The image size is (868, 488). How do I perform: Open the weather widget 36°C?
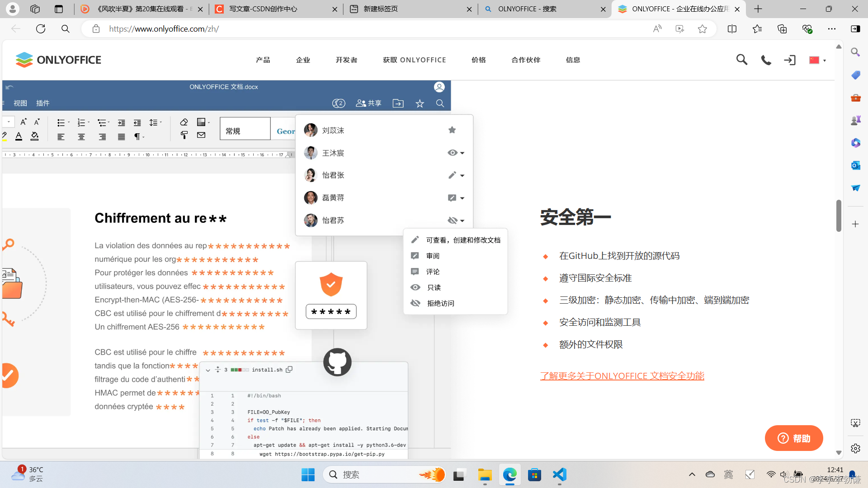coord(27,474)
